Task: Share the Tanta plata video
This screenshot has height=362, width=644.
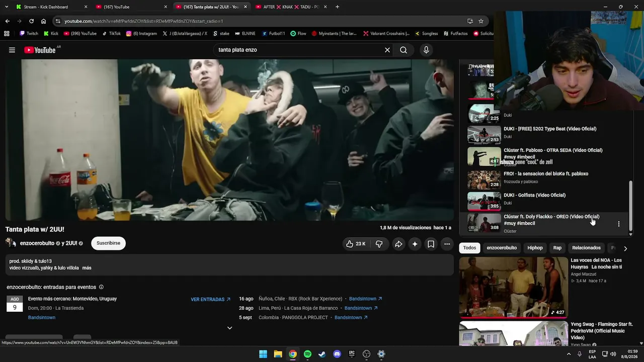Action: click(x=398, y=244)
